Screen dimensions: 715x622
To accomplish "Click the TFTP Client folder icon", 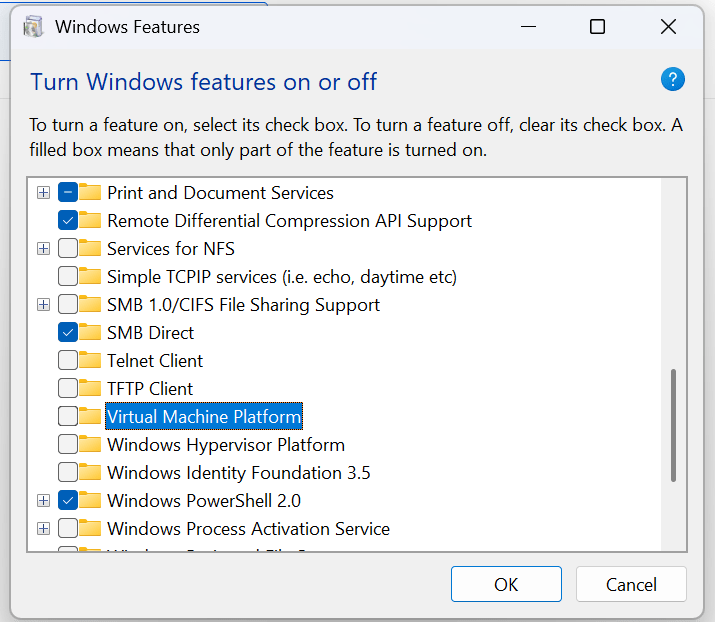I will 90,389.
